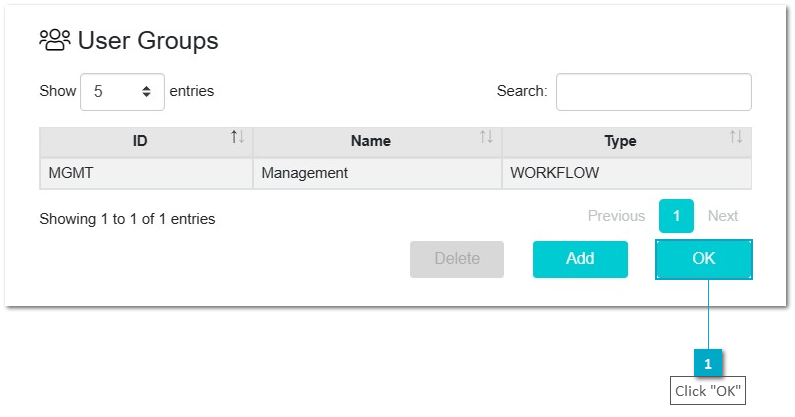Screen dimensions: 795x417
Task: Select the MGMT ID cell
Action: click(x=146, y=173)
